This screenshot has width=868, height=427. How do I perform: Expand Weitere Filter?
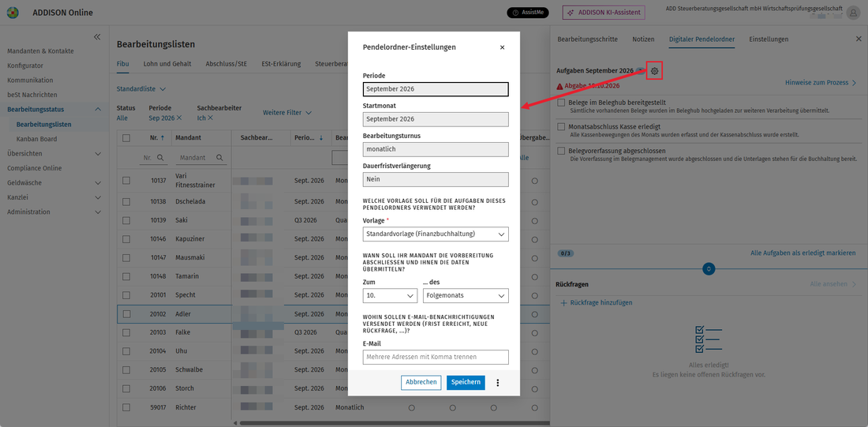(286, 113)
